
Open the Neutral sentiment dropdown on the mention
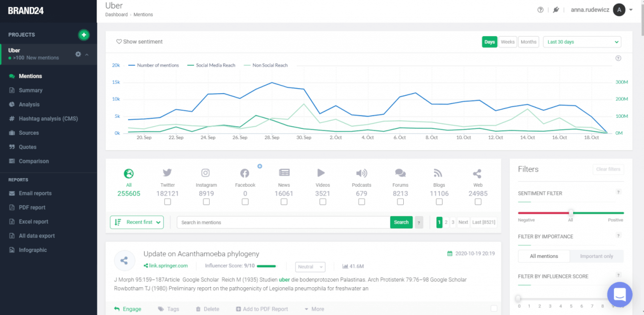pyautogui.click(x=310, y=266)
